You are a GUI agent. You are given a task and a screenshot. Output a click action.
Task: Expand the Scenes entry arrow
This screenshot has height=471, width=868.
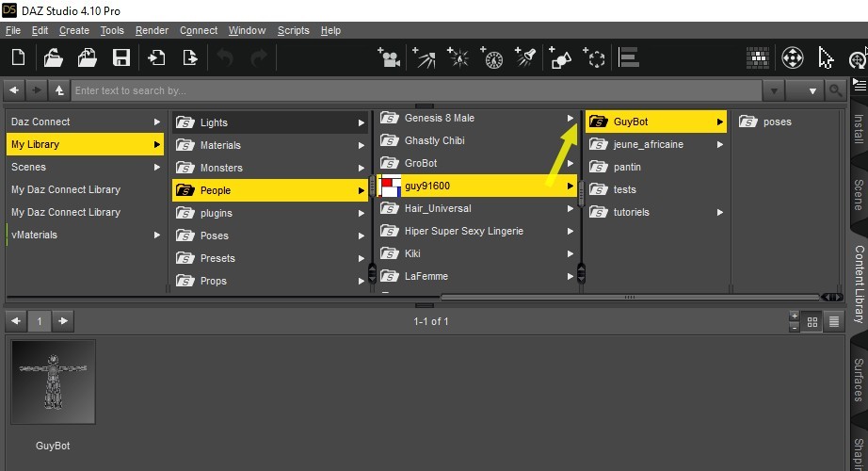click(x=157, y=167)
